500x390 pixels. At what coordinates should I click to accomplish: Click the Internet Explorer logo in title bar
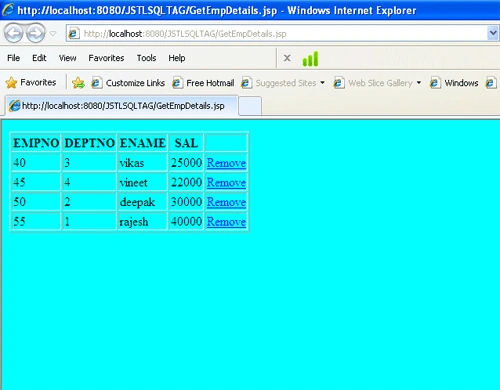[8, 10]
